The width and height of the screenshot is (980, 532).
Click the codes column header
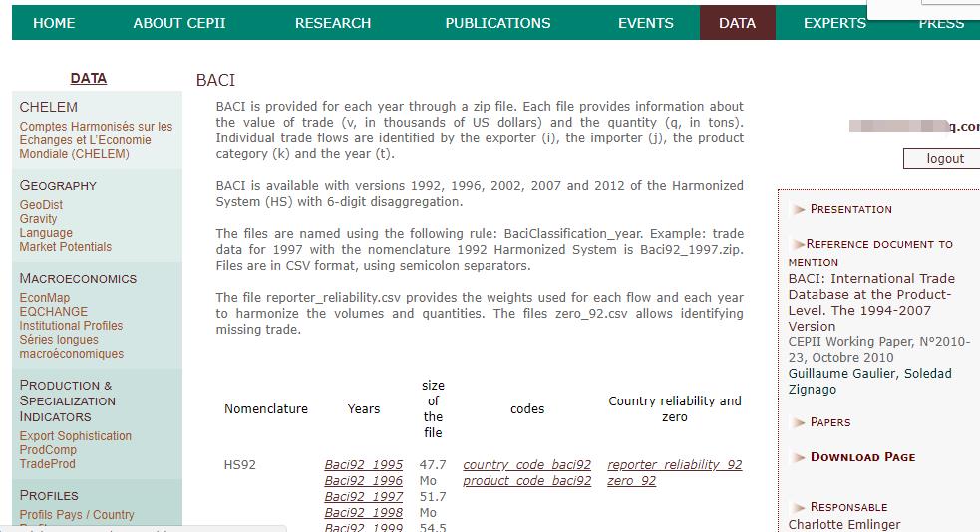[x=527, y=409]
